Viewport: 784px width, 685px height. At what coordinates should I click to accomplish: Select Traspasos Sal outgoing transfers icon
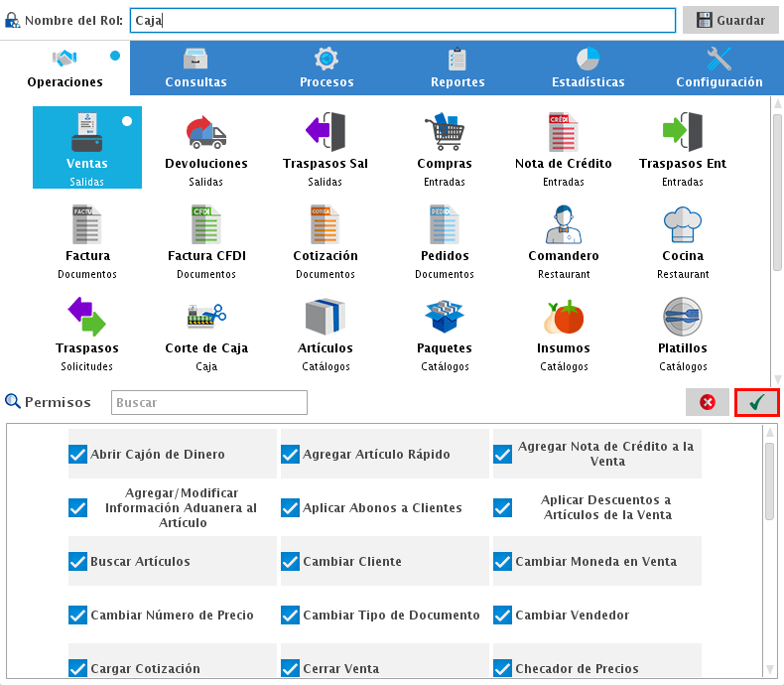click(x=326, y=132)
